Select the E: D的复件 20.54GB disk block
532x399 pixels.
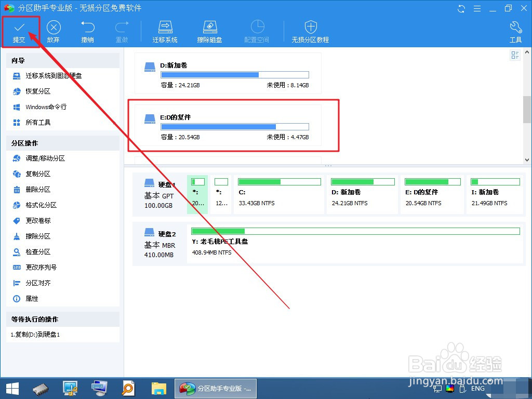coord(432,194)
